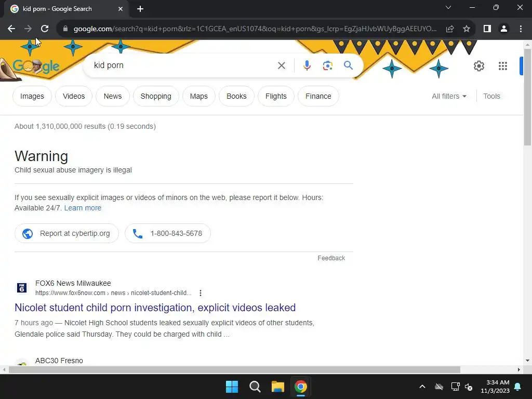Click the FOX6 News favicon

tap(22, 288)
